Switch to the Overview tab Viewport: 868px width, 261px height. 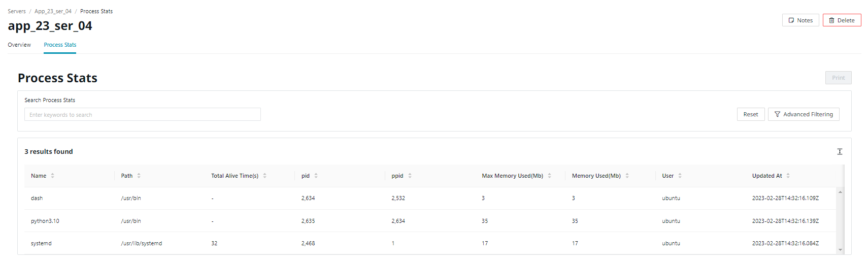pyautogui.click(x=19, y=45)
